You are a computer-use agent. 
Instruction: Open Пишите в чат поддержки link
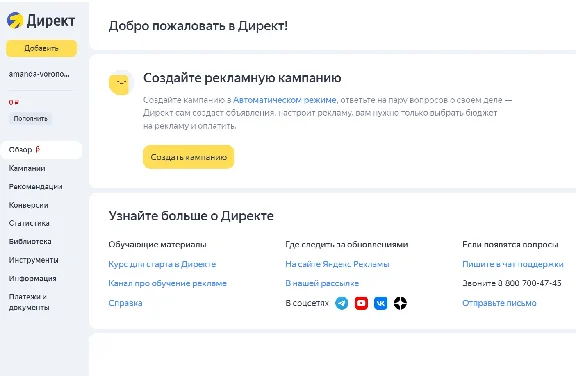point(513,264)
